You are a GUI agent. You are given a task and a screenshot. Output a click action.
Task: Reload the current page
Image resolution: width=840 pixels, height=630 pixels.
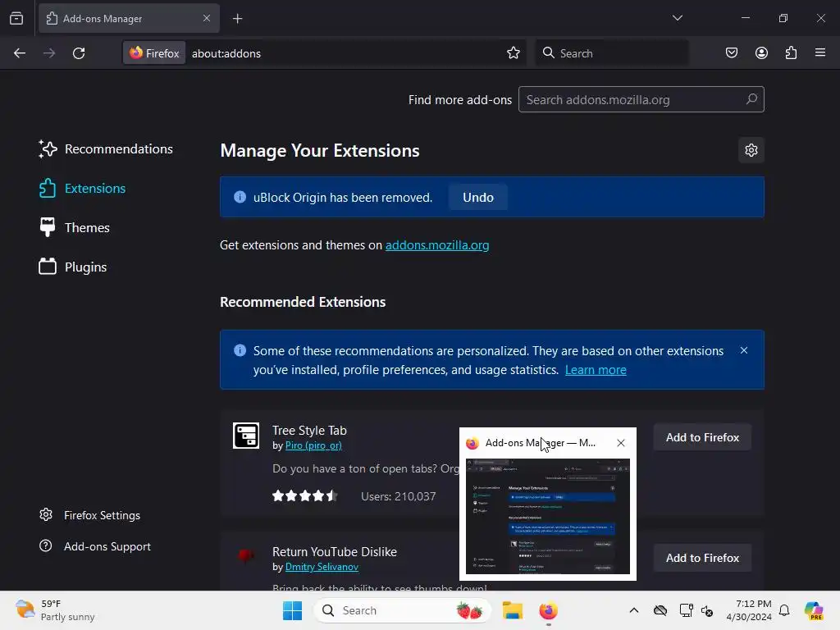coord(79,53)
